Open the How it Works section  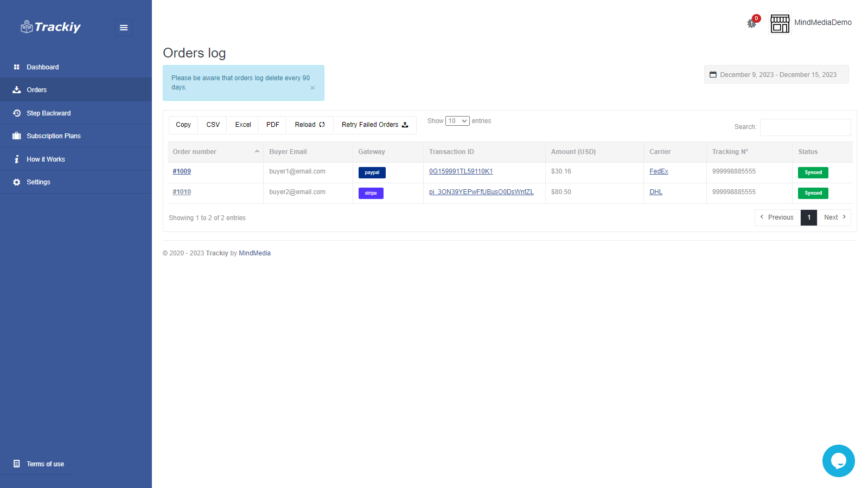(x=17, y=159)
